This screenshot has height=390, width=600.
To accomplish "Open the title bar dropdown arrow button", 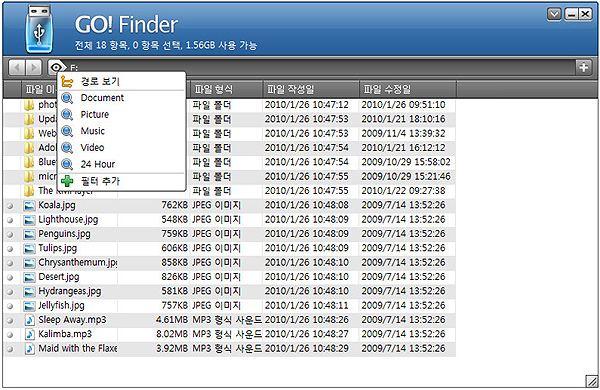I will tap(554, 14).
